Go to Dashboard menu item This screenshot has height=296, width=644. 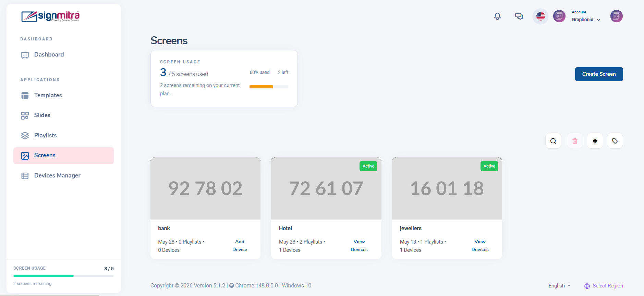(63, 55)
